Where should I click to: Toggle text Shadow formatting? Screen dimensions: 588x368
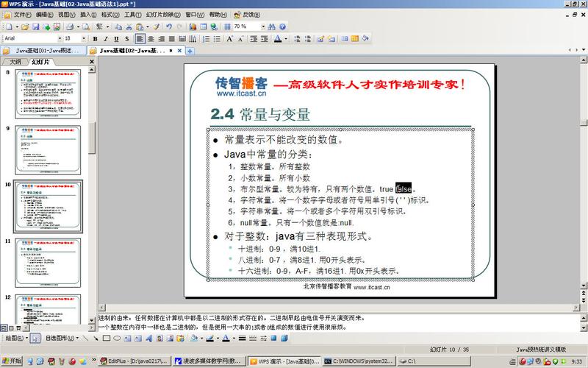click(126, 38)
